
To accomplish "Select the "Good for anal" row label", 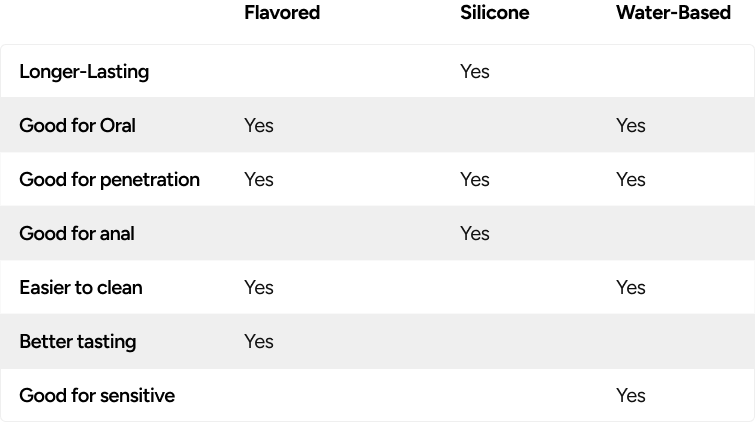I will [x=76, y=234].
